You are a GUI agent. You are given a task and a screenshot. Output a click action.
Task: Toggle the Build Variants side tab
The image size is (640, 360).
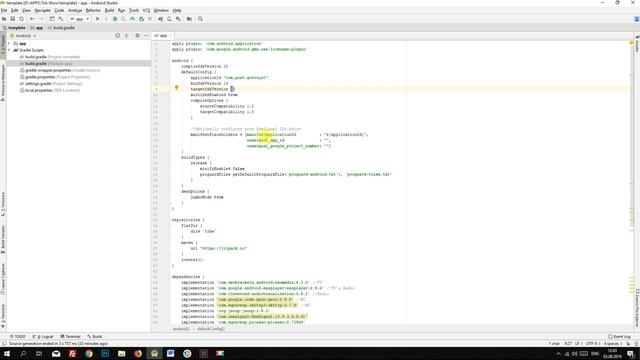(3, 239)
